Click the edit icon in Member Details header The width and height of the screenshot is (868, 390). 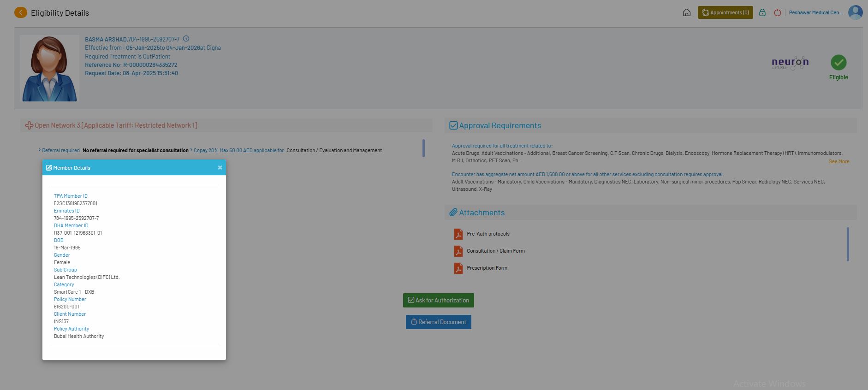[49, 168]
